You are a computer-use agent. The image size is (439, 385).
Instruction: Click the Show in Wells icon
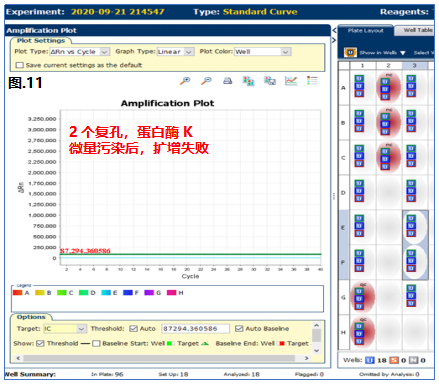[350, 53]
